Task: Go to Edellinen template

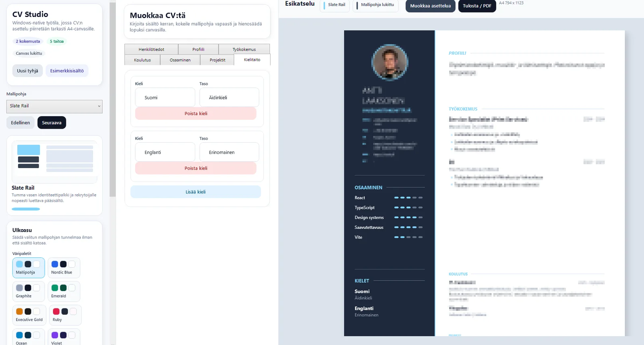Action: pyautogui.click(x=21, y=123)
